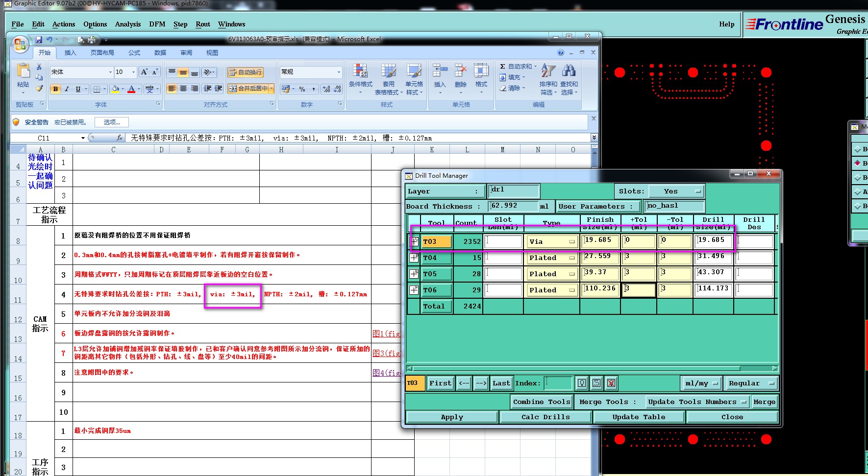Open the Update Tools Numbers dropdown

[697, 402]
